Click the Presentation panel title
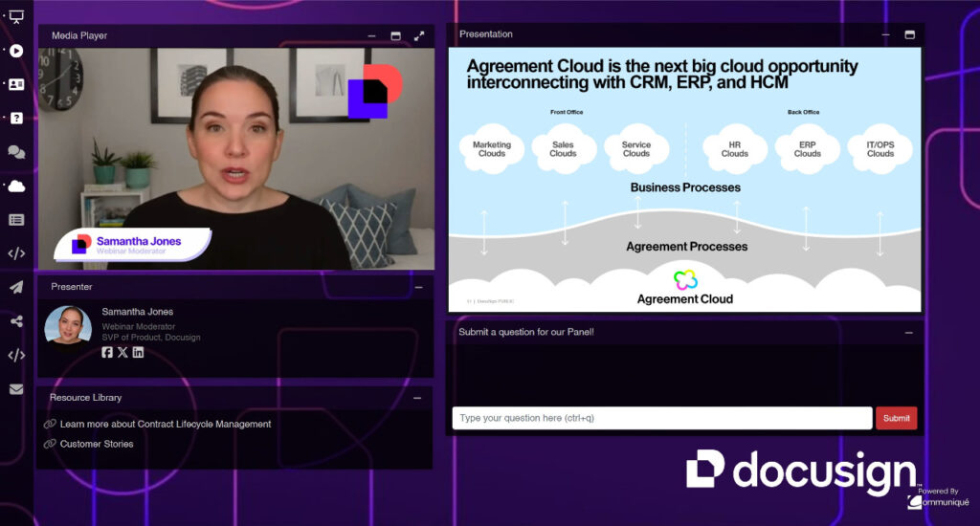The height and width of the screenshot is (526, 980). point(485,34)
